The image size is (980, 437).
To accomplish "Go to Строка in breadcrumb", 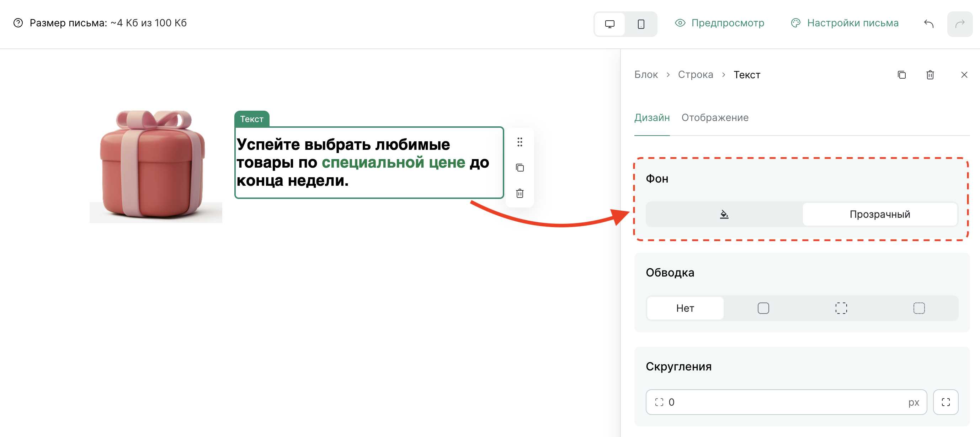I will 696,75.
